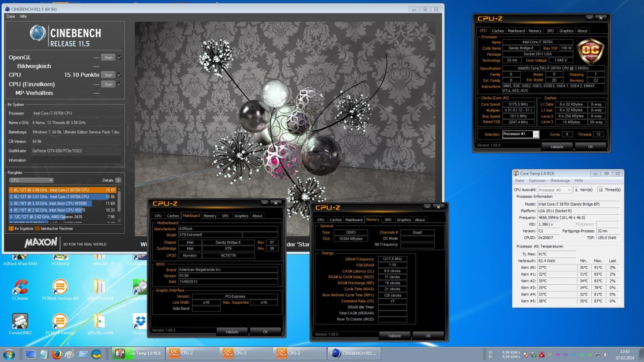Click the 'X79 Extreme9' model field
The width and height of the screenshot is (644, 362).
pyautogui.click(x=210, y=235)
